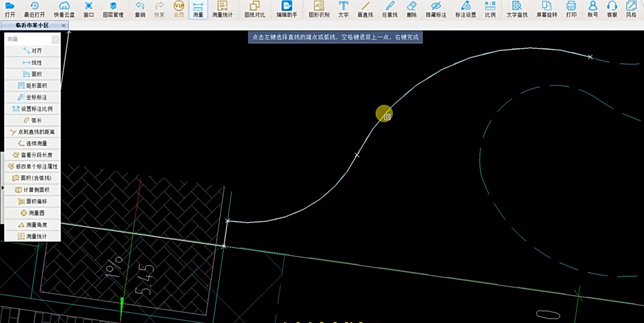
Task: Choose 线性 linear measurement
Action: (x=32, y=63)
